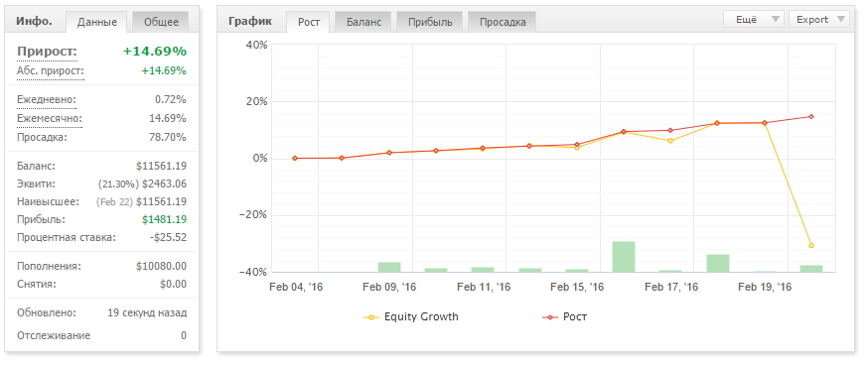Screen dimensions: 868x367
Task: Click the Feb 04, '16 axis label
Action: 296,287
